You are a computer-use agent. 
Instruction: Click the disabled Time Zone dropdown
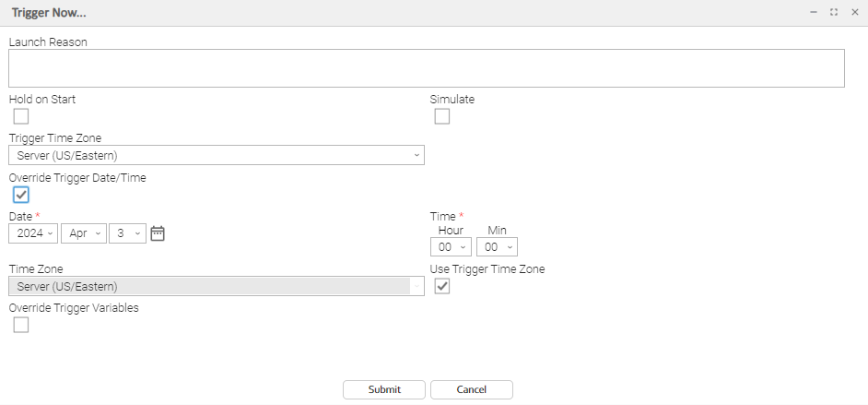(217, 287)
